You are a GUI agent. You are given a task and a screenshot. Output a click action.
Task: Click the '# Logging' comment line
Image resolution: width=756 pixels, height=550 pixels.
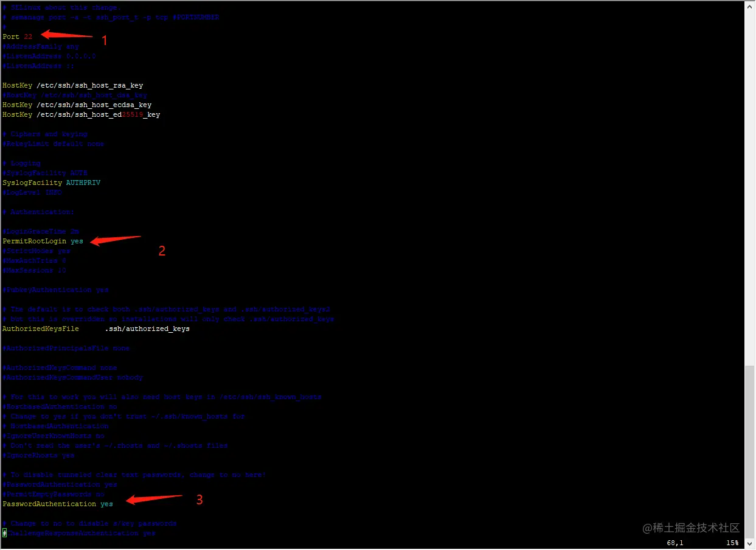click(x=21, y=164)
